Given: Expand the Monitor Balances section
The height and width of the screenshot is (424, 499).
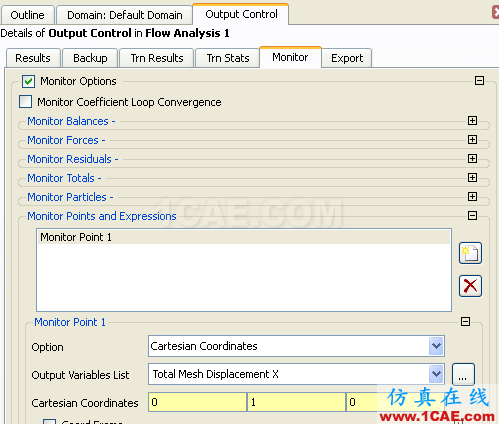Looking at the screenshot, I should 472,121.
